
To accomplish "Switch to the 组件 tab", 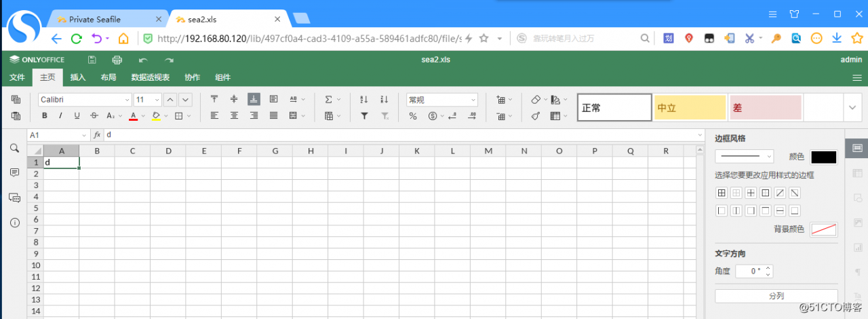I will pyautogui.click(x=222, y=77).
